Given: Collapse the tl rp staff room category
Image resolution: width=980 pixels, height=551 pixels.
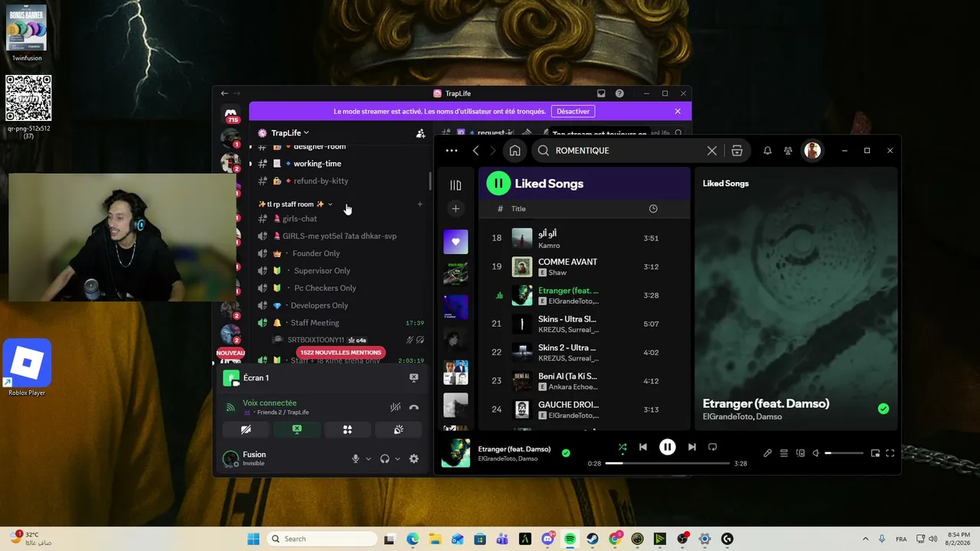Looking at the screenshot, I should click(295, 204).
